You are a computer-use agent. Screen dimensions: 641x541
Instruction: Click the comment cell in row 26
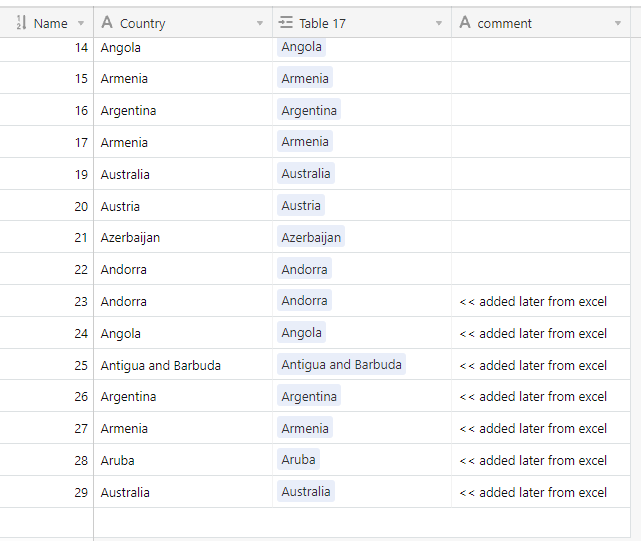[541, 396]
